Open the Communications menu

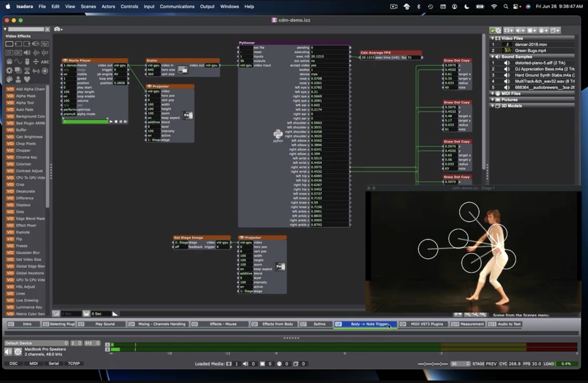tap(177, 7)
